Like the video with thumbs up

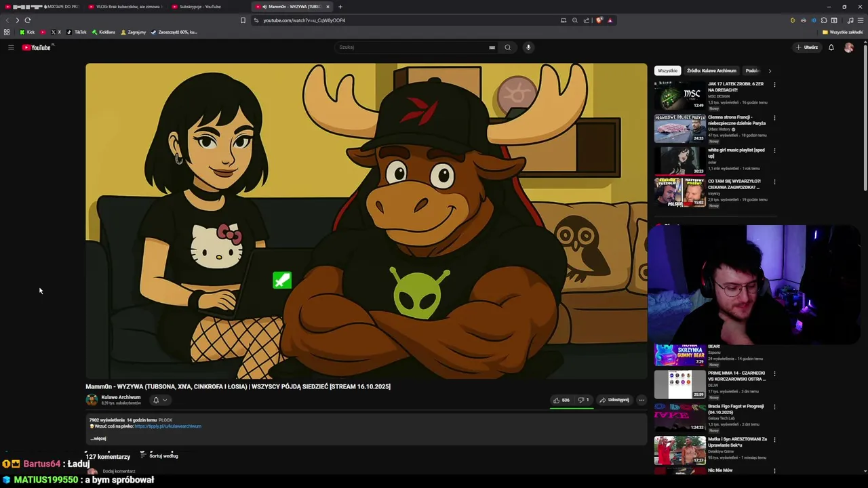click(561, 400)
